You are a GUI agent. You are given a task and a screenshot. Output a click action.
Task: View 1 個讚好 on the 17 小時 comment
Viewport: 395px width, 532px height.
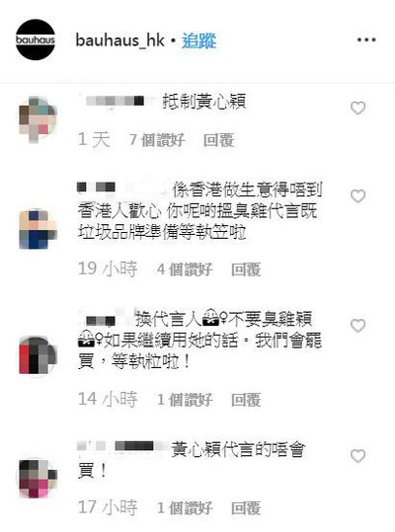(x=185, y=508)
